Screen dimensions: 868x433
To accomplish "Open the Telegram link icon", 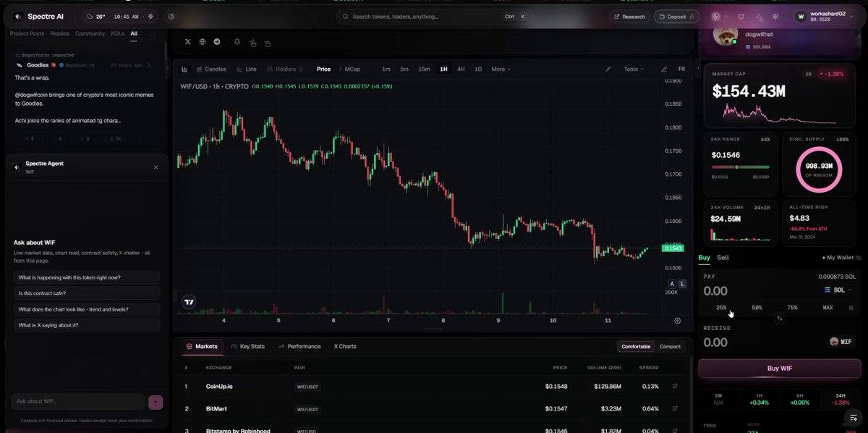I will click(x=217, y=42).
